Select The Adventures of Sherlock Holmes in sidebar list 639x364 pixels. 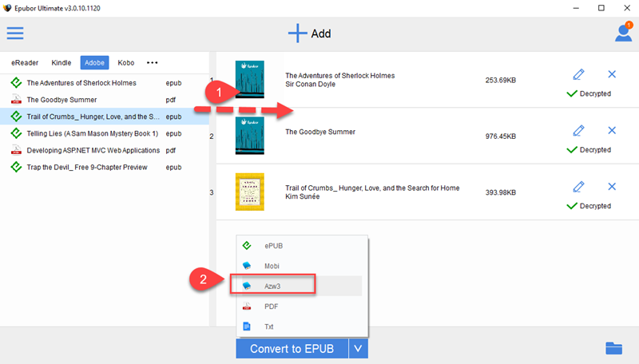105,83
